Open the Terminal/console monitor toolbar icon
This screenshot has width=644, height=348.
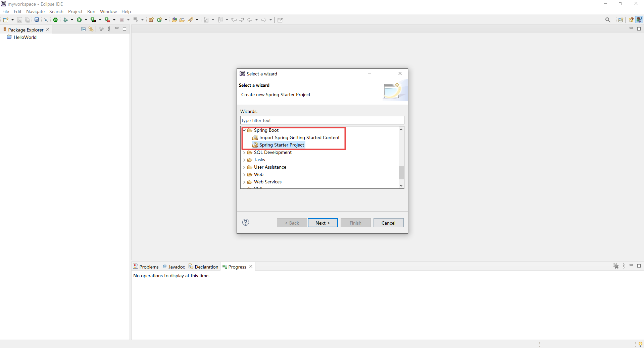tap(37, 20)
